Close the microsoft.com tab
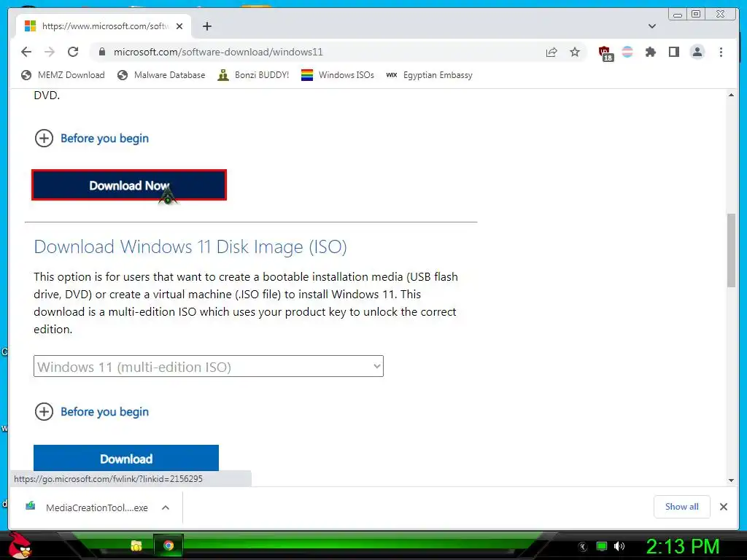The height and width of the screenshot is (560, 747). point(179,26)
